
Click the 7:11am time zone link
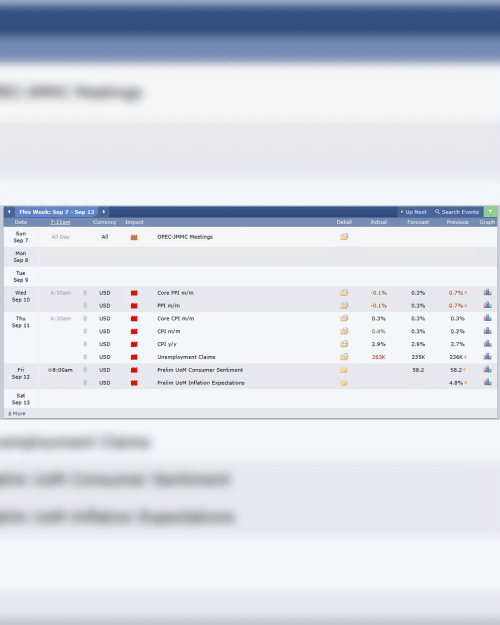[60, 222]
